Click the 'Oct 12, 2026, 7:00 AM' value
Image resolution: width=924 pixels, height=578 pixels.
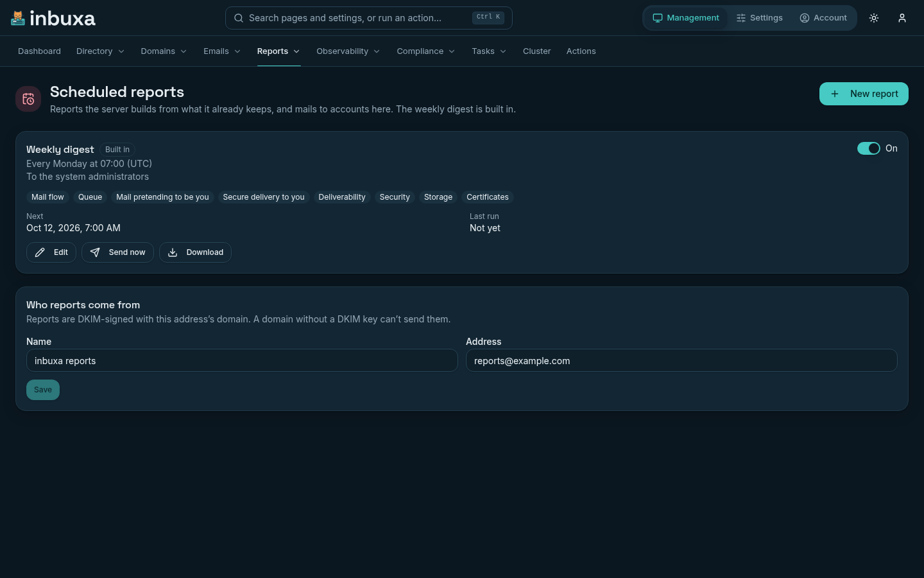[73, 228]
